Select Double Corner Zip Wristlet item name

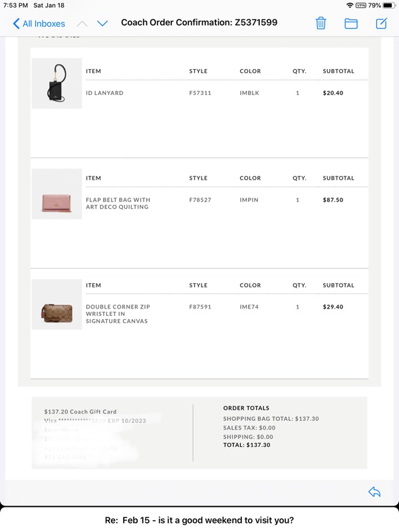(x=118, y=314)
